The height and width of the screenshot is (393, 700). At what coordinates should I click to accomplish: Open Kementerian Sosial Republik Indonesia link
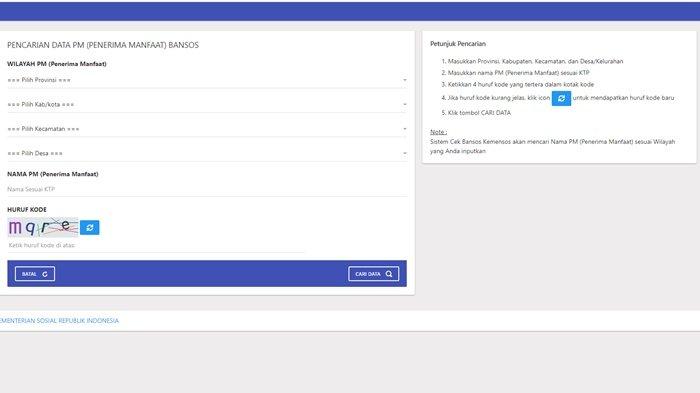coord(59,321)
